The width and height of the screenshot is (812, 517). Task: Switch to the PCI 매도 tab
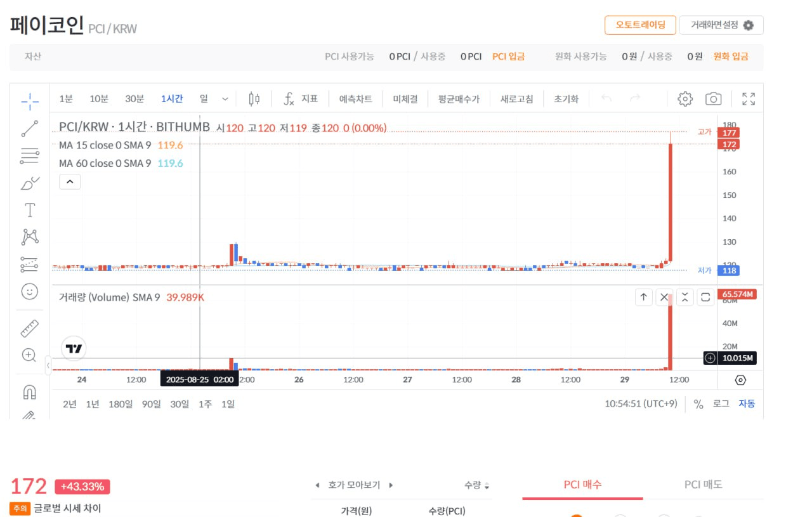click(703, 485)
